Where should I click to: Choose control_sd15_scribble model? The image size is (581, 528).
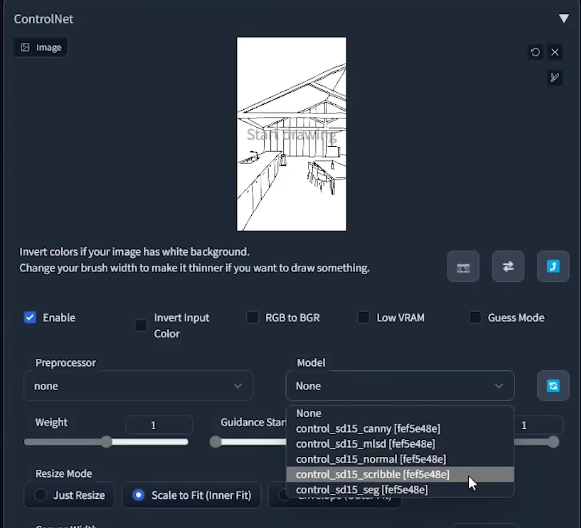[400, 474]
